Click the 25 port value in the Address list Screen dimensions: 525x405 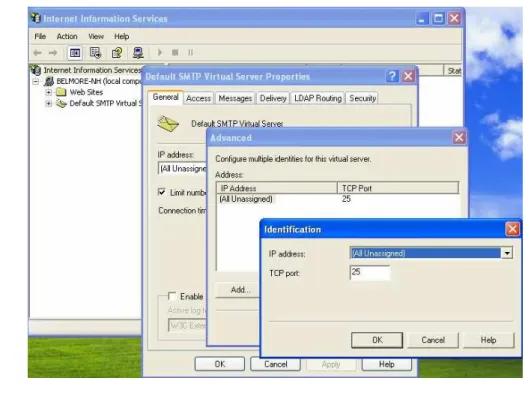pos(346,199)
